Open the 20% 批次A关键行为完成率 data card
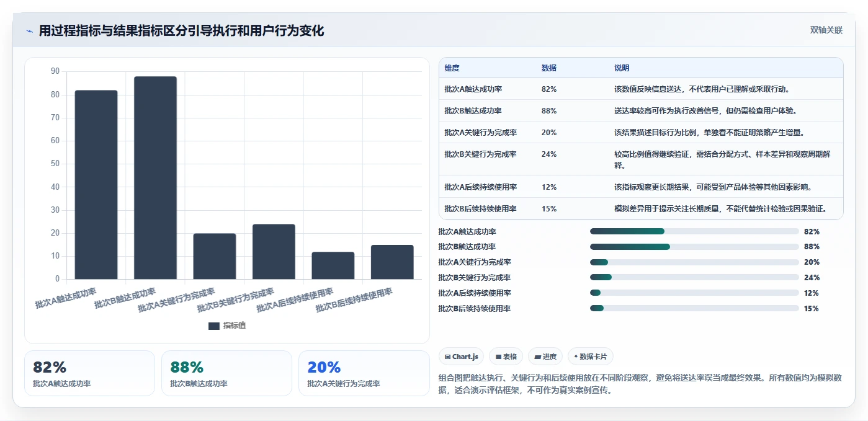 click(x=364, y=373)
